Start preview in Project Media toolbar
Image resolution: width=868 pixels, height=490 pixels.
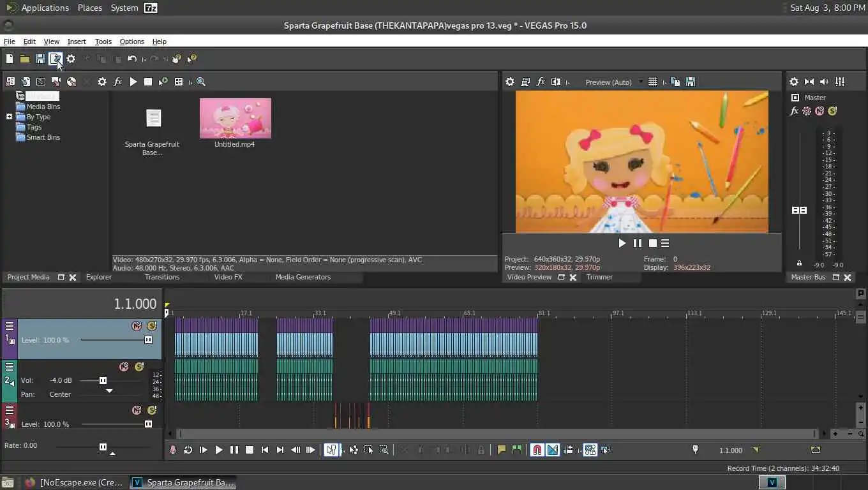click(133, 82)
